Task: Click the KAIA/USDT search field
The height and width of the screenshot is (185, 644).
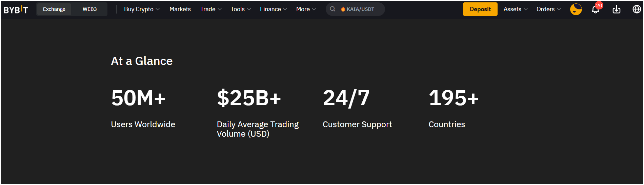Action: (361, 9)
